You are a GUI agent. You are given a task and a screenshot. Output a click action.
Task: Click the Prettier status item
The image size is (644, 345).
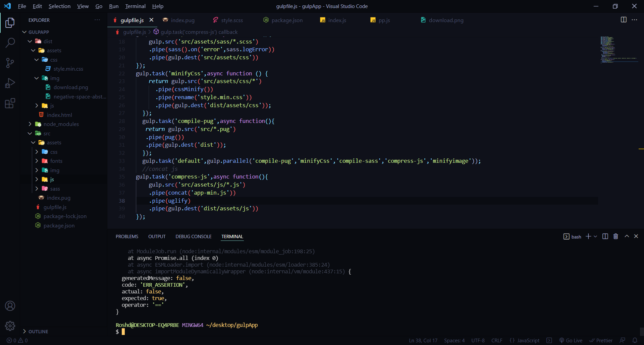click(601, 340)
